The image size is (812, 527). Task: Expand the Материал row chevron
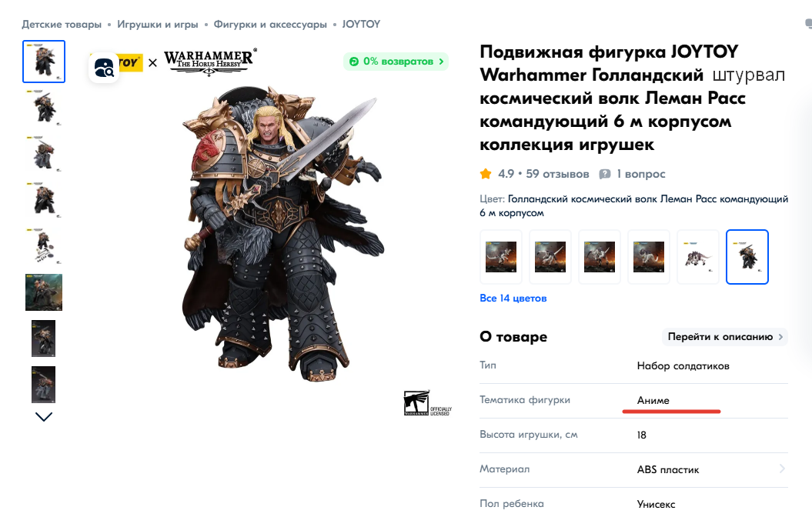coord(782,469)
